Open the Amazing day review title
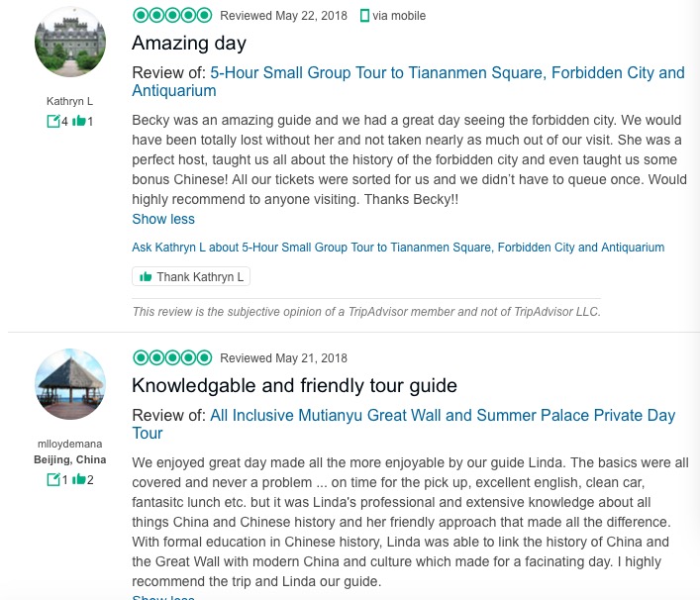 point(189,44)
